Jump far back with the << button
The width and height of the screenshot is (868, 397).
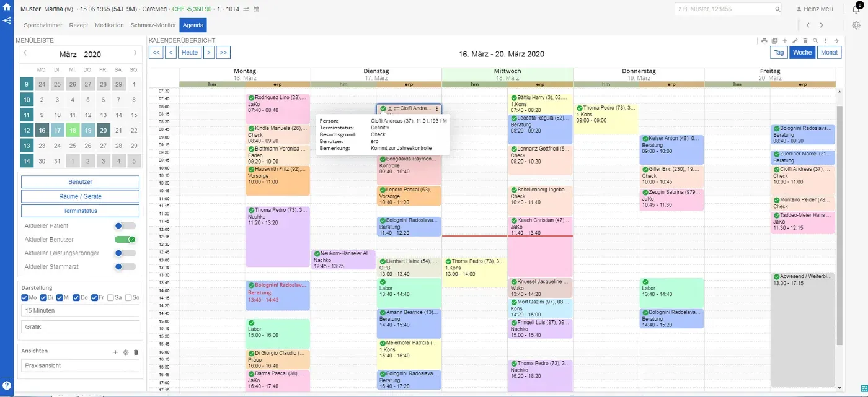[x=156, y=53]
